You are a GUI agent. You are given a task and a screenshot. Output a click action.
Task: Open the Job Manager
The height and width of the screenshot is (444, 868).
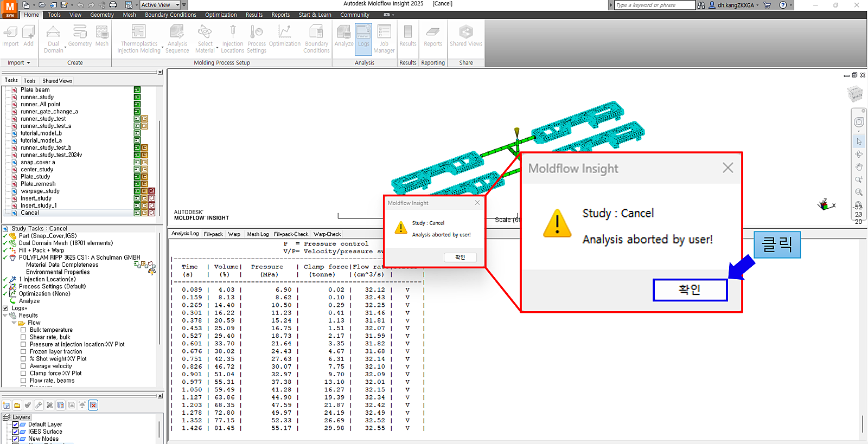(x=384, y=39)
